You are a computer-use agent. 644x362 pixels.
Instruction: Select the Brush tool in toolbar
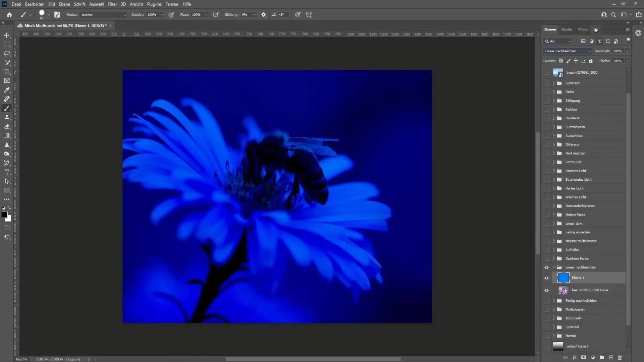(7, 108)
